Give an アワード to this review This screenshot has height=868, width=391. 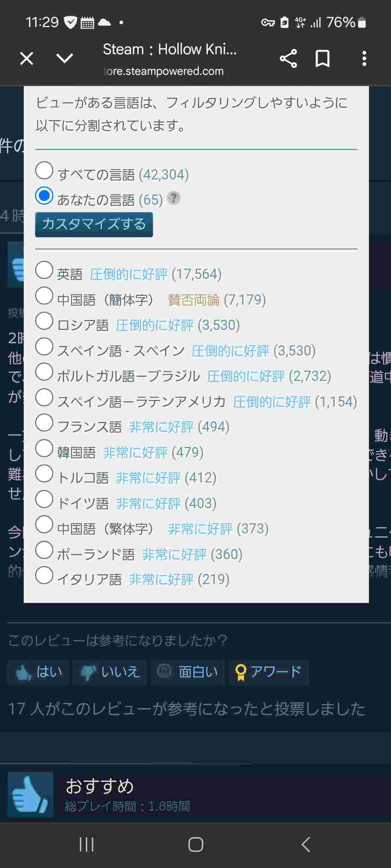click(x=268, y=672)
